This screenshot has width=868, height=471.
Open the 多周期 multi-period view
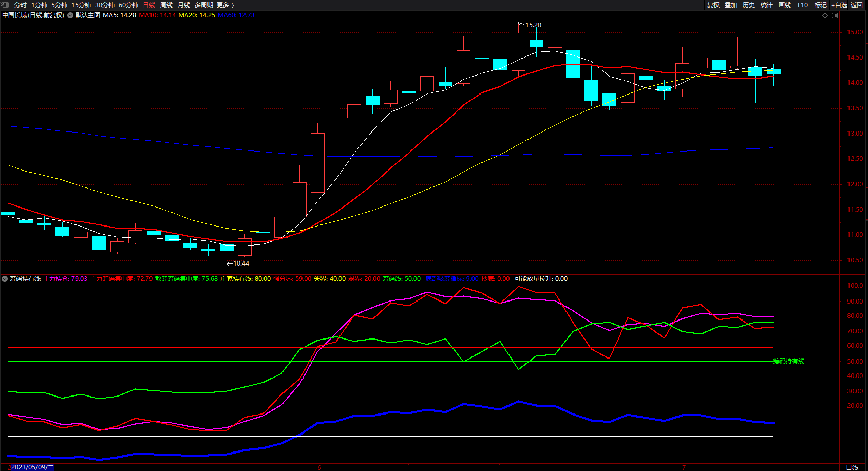coord(204,5)
